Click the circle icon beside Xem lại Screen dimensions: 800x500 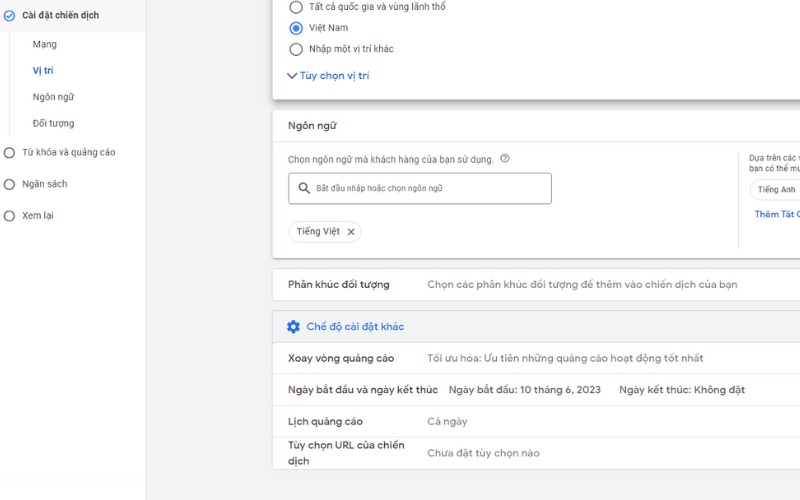click(x=10, y=215)
